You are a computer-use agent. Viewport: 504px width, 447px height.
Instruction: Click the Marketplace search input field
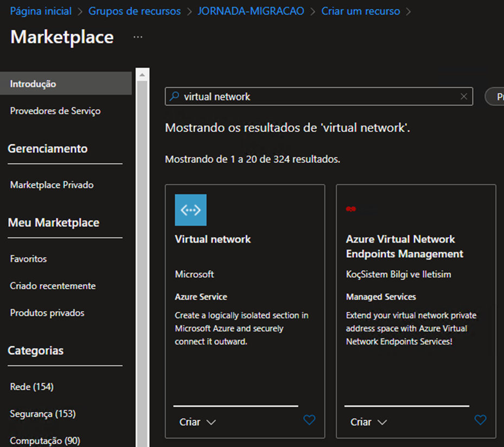coord(319,97)
